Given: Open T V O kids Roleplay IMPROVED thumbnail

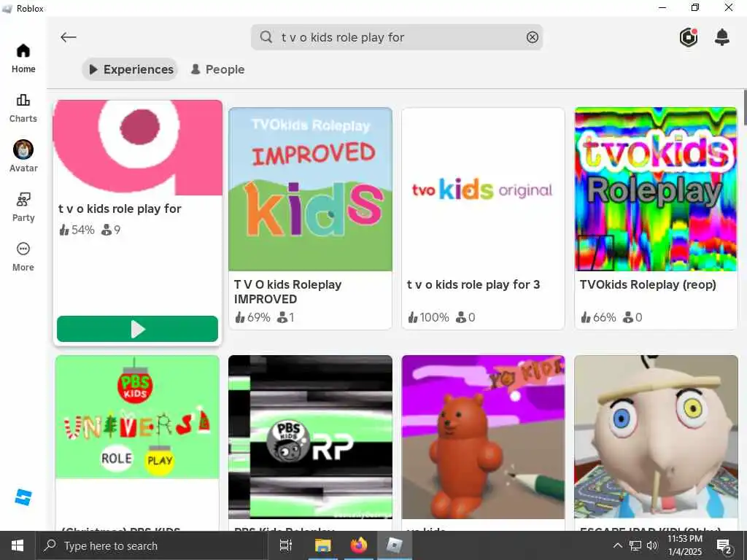Looking at the screenshot, I should pyautogui.click(x=310, y=189).
